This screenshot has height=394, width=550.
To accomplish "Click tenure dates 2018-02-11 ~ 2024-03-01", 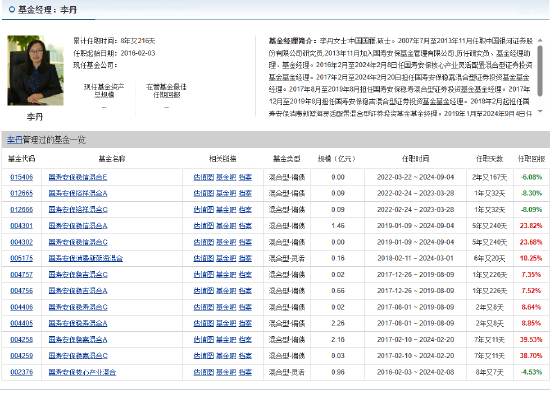I will coord(416,258).
